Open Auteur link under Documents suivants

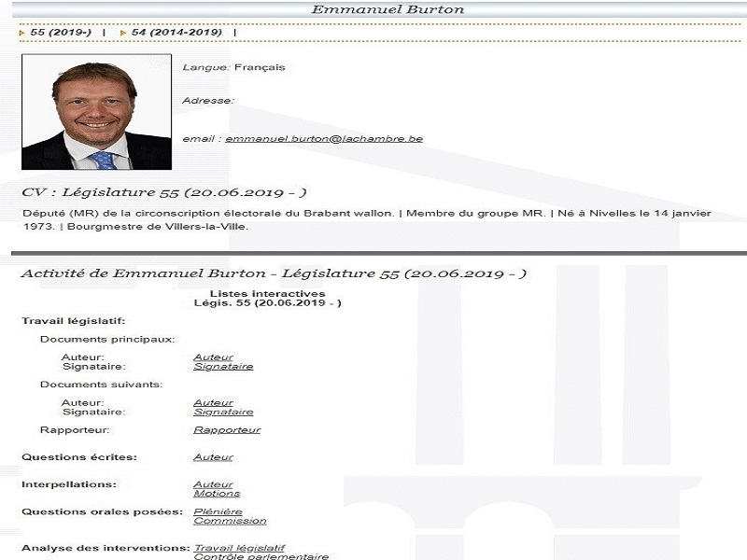click(214, 403)
